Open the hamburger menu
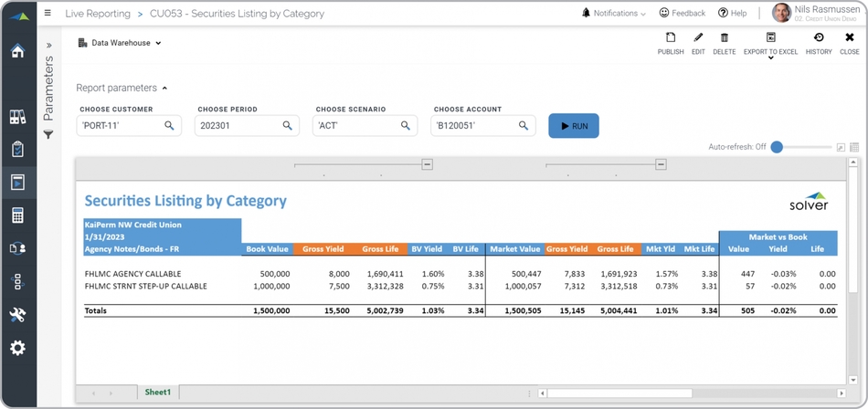Image resolution: width=868 pixels, height=409 pixels. 48,14
